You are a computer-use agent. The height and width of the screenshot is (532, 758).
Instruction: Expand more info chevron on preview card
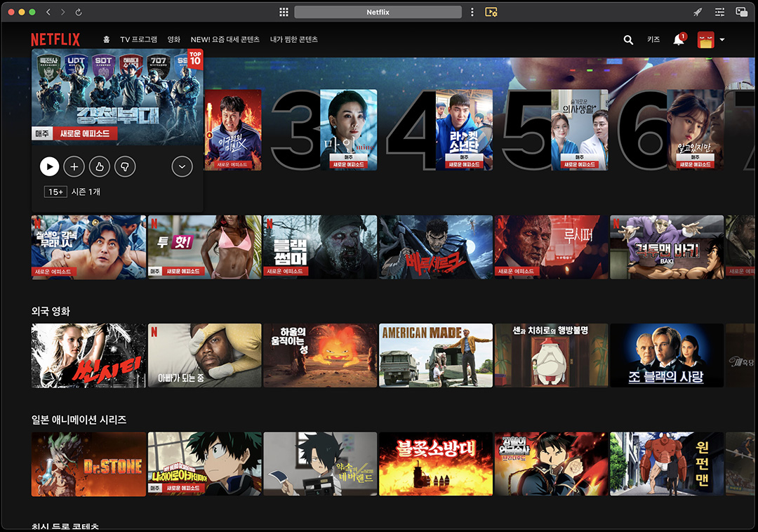pyautogui.click(x=182, y=167)
